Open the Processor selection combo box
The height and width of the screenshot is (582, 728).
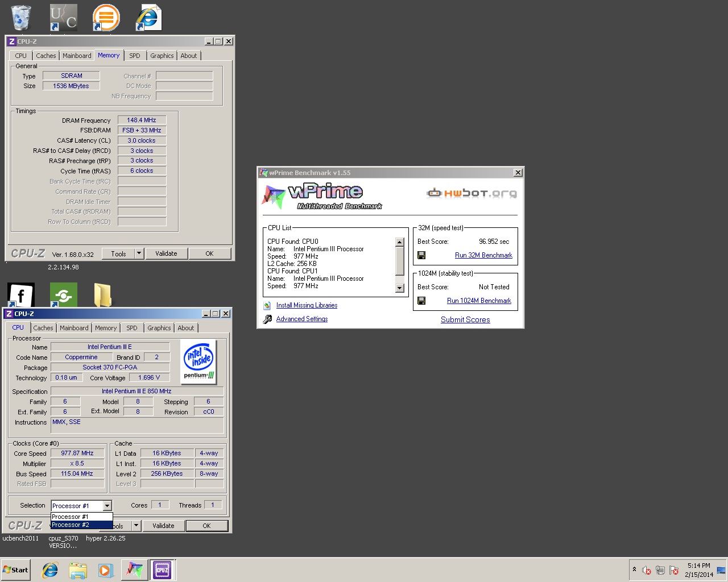click(x=81, y=505)
